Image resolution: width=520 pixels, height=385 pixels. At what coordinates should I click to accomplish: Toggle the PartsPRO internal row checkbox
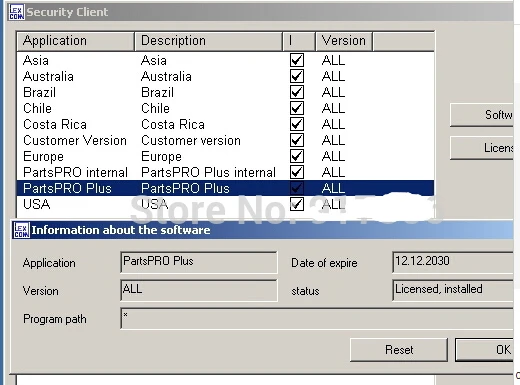pyautogui.click(x=297, y=172)
